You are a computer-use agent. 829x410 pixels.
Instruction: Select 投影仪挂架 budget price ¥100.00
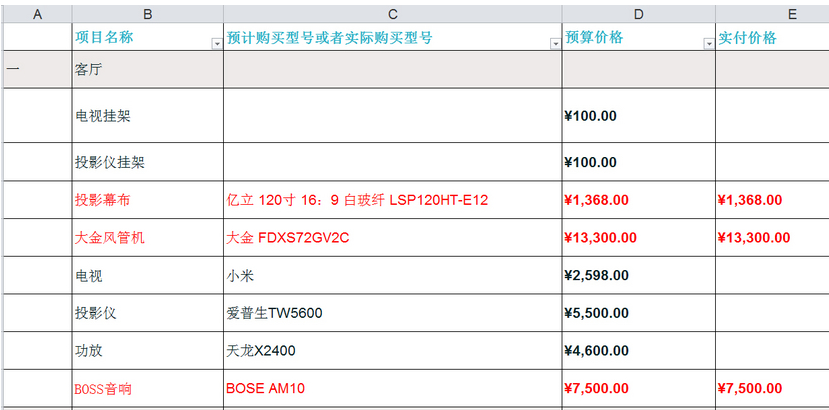pyautogui.click(x=639, y=162)
